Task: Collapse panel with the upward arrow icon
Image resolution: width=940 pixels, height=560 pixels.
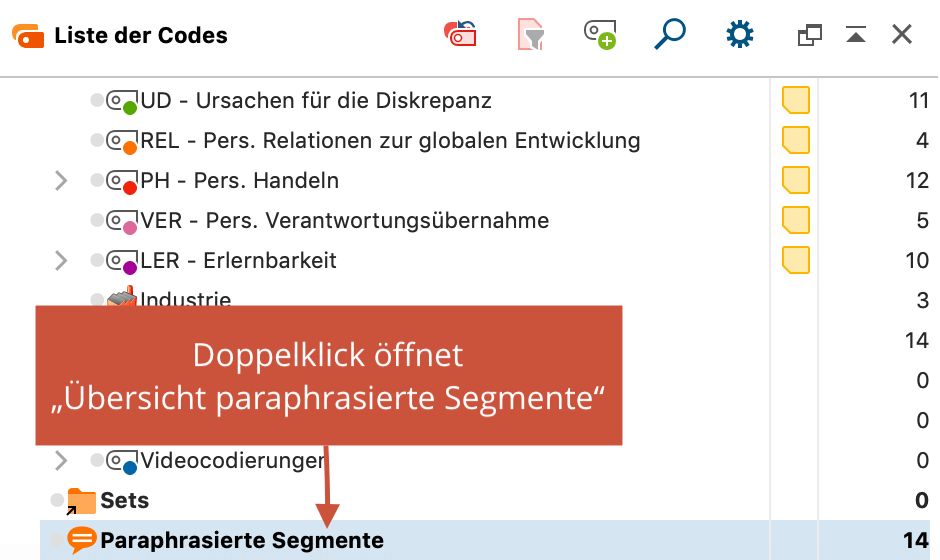Action: pyautogui.click(x=856, y=34)
